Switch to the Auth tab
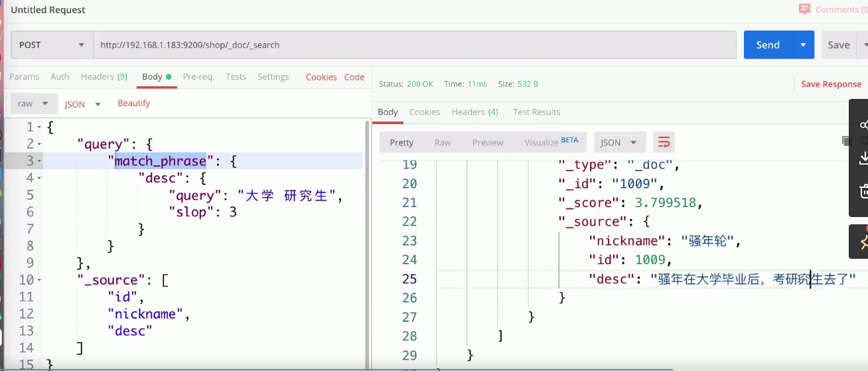 [60, 76]
